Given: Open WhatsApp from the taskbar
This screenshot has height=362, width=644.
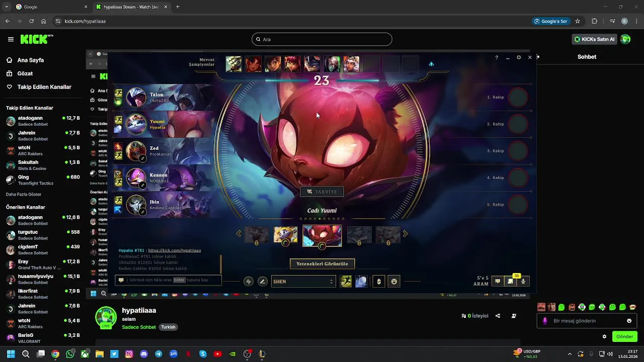Looking at the screenshot, I should pos(70,354).
